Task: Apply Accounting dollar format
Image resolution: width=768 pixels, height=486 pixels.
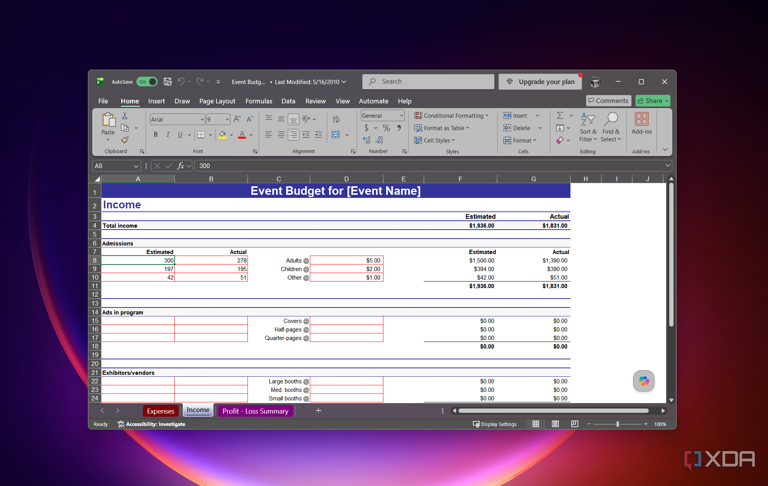Action: 366,128
